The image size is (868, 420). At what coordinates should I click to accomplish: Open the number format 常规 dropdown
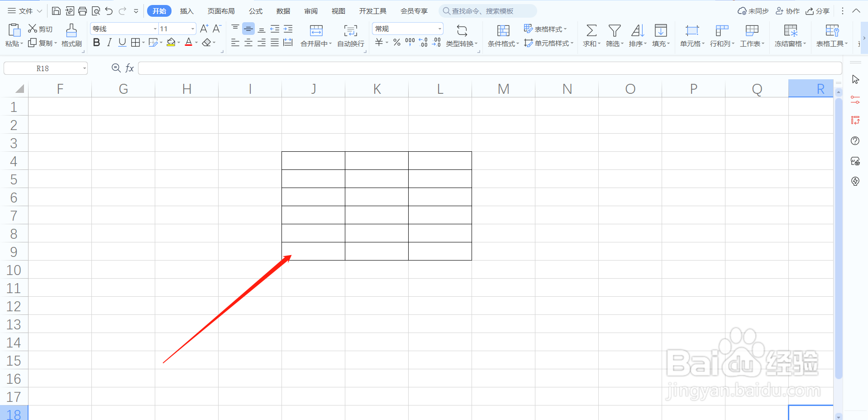click(x=439, y=29)
